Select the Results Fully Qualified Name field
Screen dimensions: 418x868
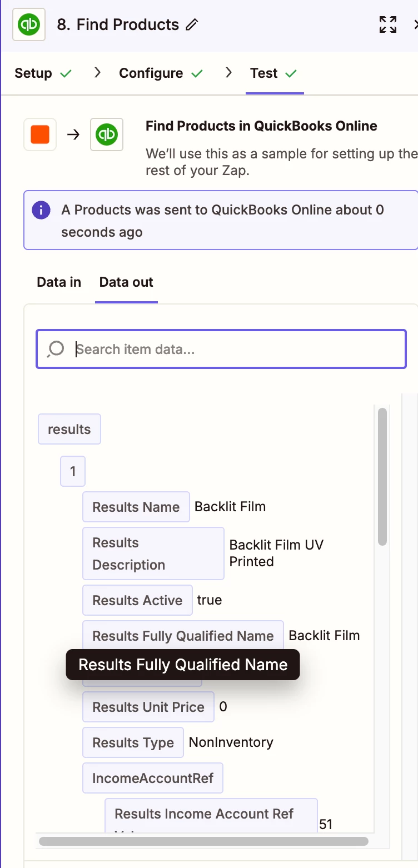click(x=183, y=636)
